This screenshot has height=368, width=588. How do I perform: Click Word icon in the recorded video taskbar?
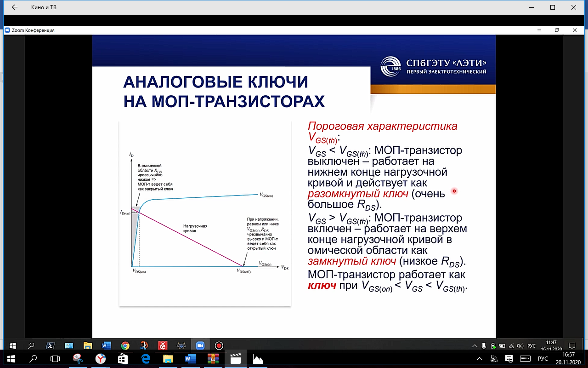click(106, 345)
